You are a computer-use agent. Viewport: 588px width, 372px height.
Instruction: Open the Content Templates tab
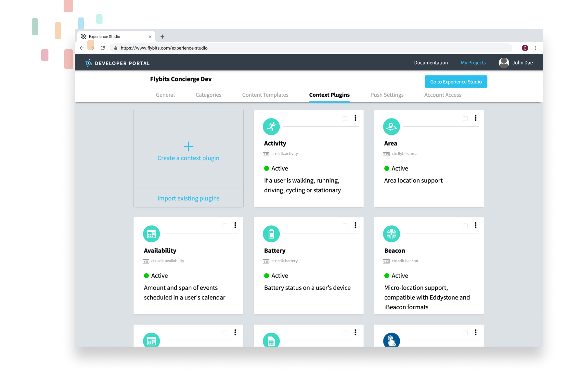tap(265, 95)
